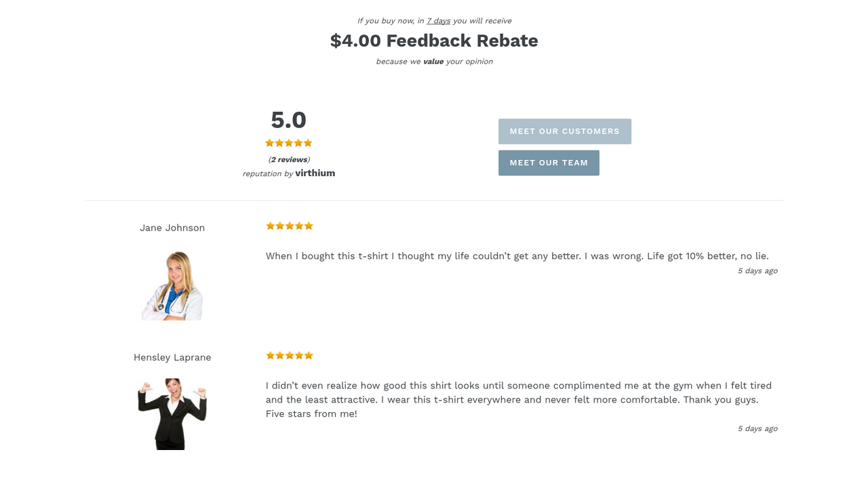Click the $4.00 Feedback Rebate heading
The width and height of the screenshot is (868, 488).
click(433, 41)
